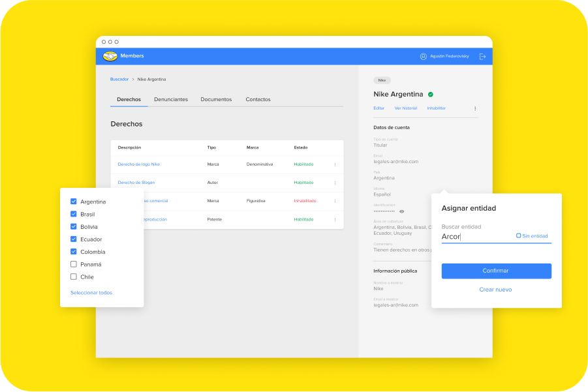This screenshot has height=392, width=588.
Task: Go back via the Buscador breadcrumb
Action: (119, 80)
